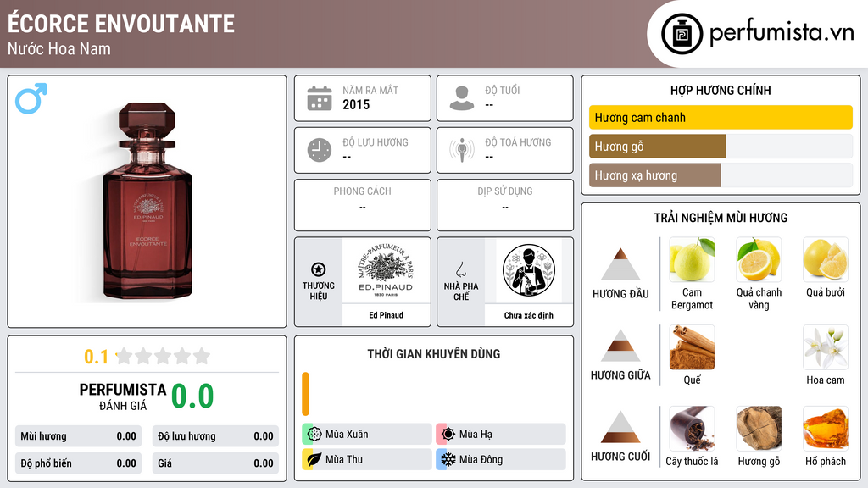Click the blue male gender symbol icon
Viewport: 868px width, 488px height.
point(31,98)
